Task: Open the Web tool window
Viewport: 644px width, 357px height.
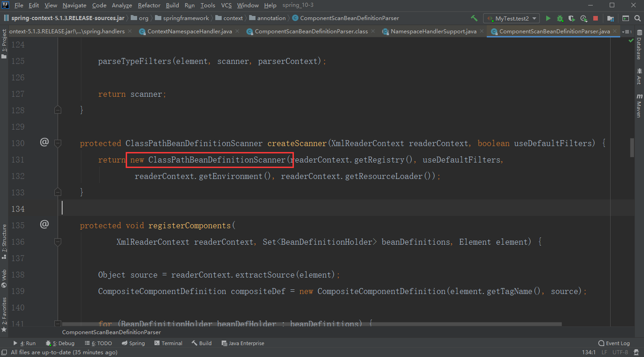Action: pyautogui.click(x=4, y=278)
